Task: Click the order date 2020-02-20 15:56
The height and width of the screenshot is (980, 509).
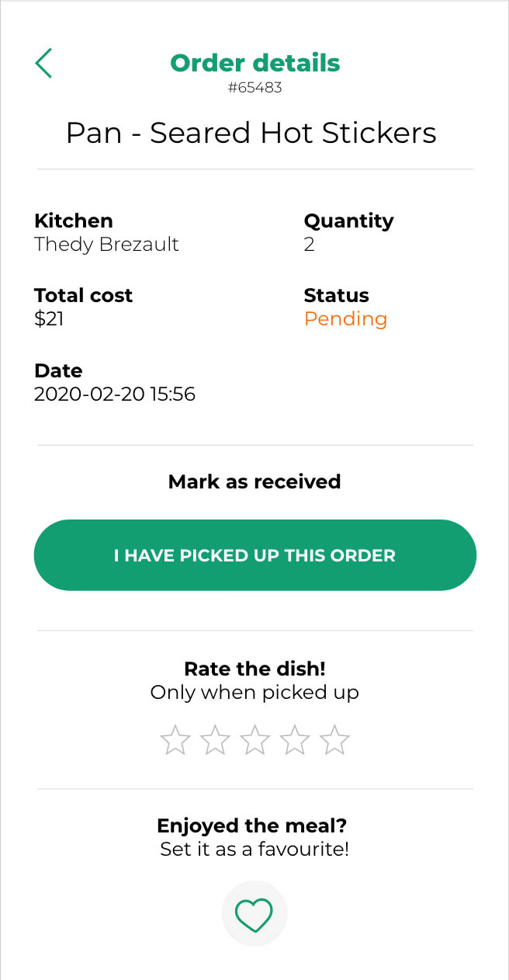Action: 115,394
